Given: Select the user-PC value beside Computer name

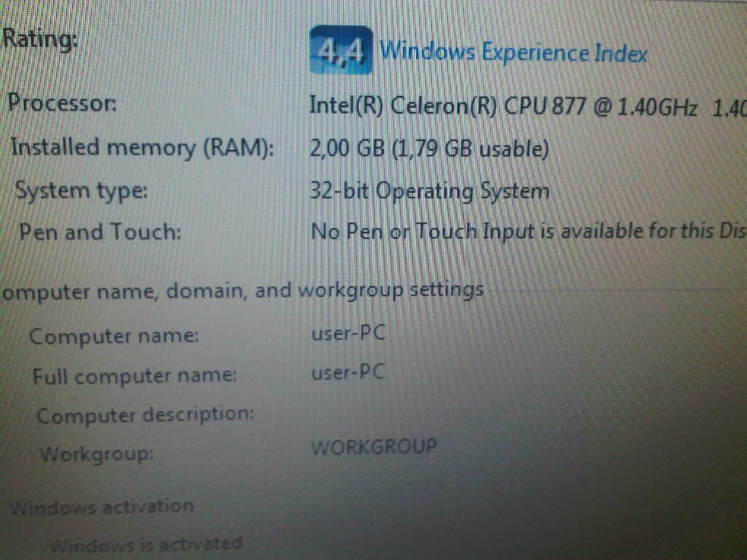Looking at the screenshot, I should click(x=348, y=332).
